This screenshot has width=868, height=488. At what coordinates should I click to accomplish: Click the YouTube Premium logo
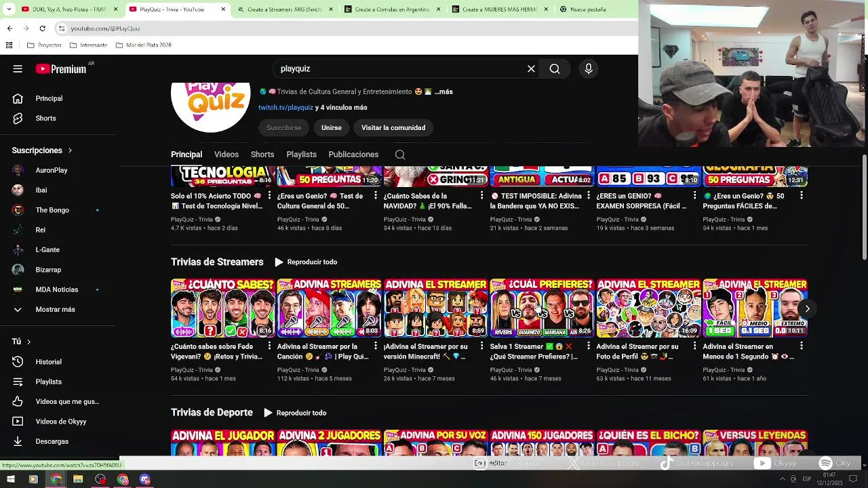tap(61, 68)
